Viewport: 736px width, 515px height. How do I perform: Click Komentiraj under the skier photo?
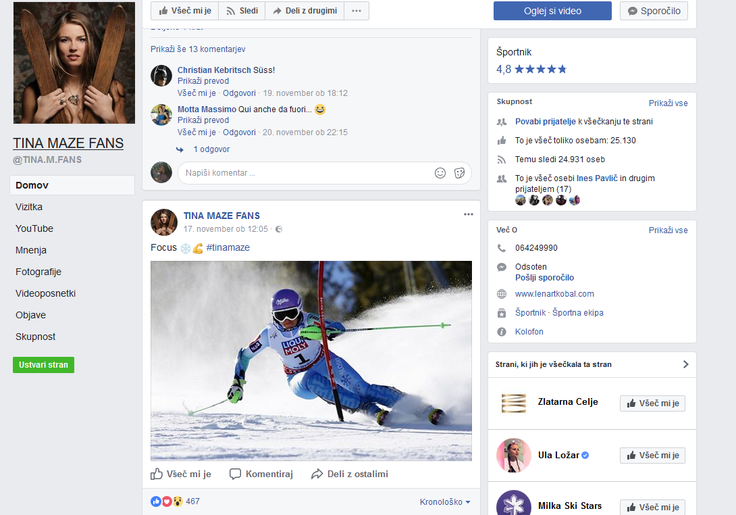pyautogui.click(x=261, y=474)
